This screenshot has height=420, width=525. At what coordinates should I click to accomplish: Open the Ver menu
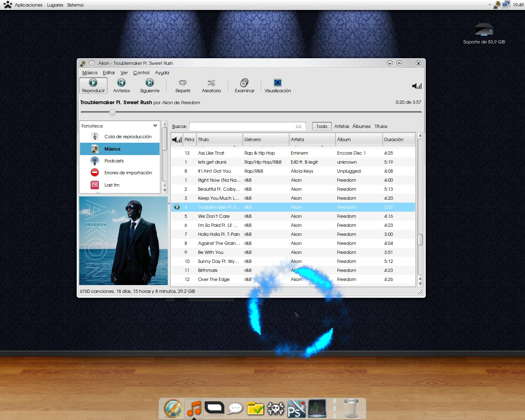click(124, 73)
